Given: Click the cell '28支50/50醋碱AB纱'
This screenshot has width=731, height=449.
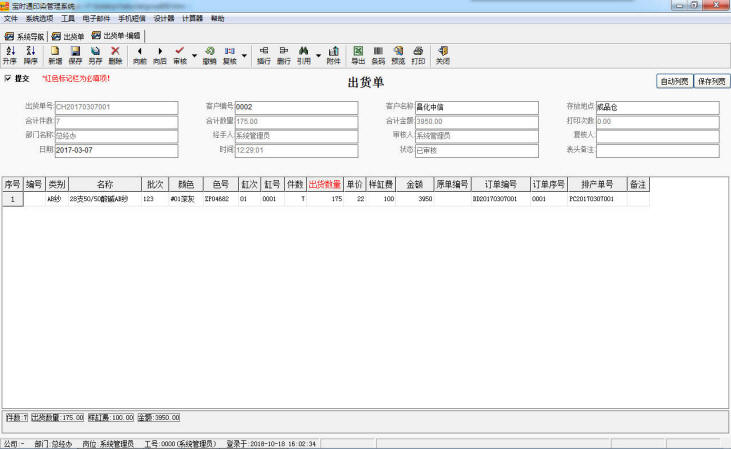Looking at the screenshot, I should click(x=105, y=199).
